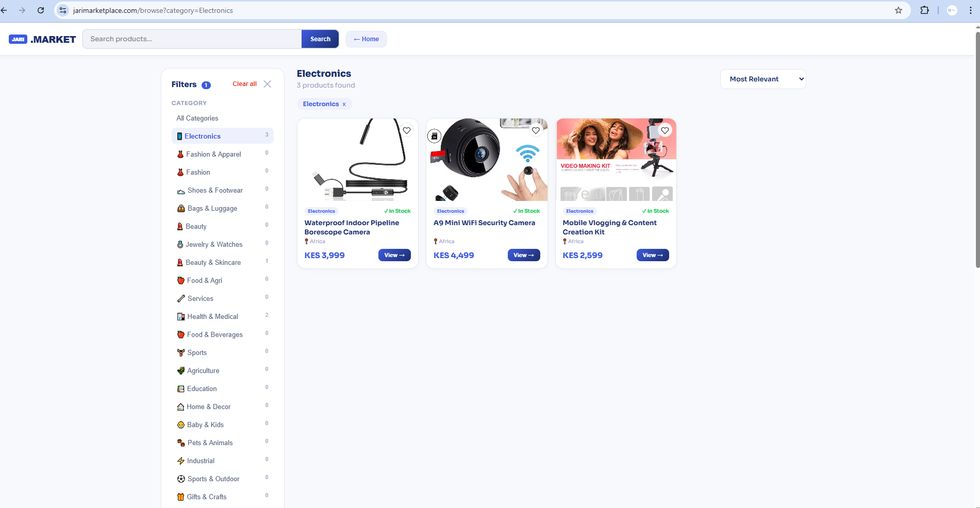This screenshot has width=980, height=508.
Task: Return home using the Home button
Action: pos(366,39)
